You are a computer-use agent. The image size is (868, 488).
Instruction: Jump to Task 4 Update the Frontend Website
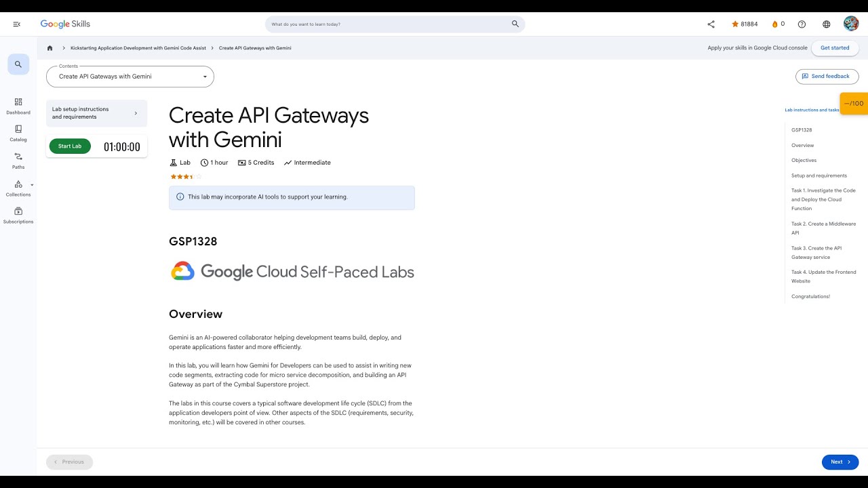(823, 277)
